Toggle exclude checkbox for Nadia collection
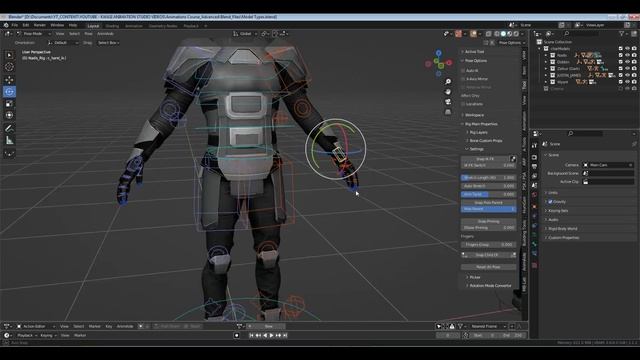 (x=620, y=55)
